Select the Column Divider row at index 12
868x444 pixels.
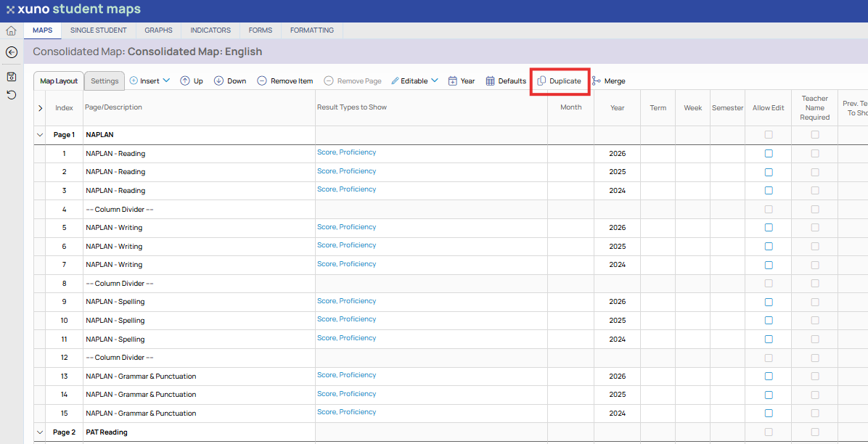(x=120, y=358)
